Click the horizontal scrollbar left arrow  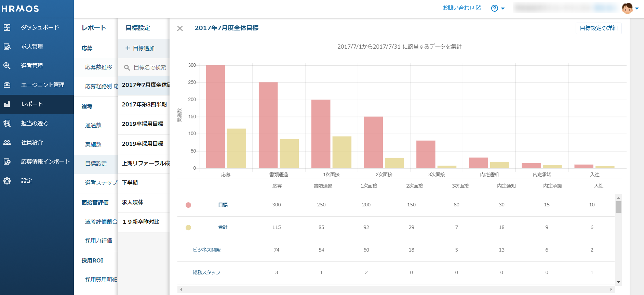pos(181,290)
